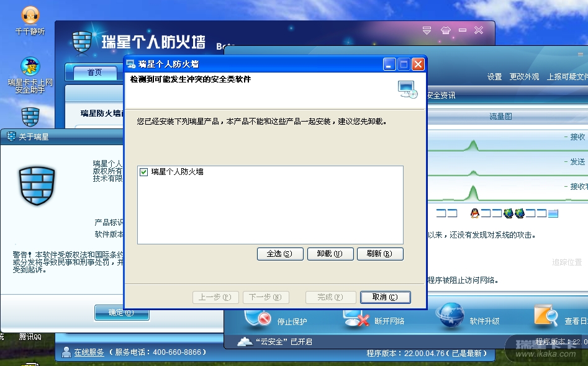Click the 接收 legend in traffic graph
Screen dimensions: 588x366
577,136
